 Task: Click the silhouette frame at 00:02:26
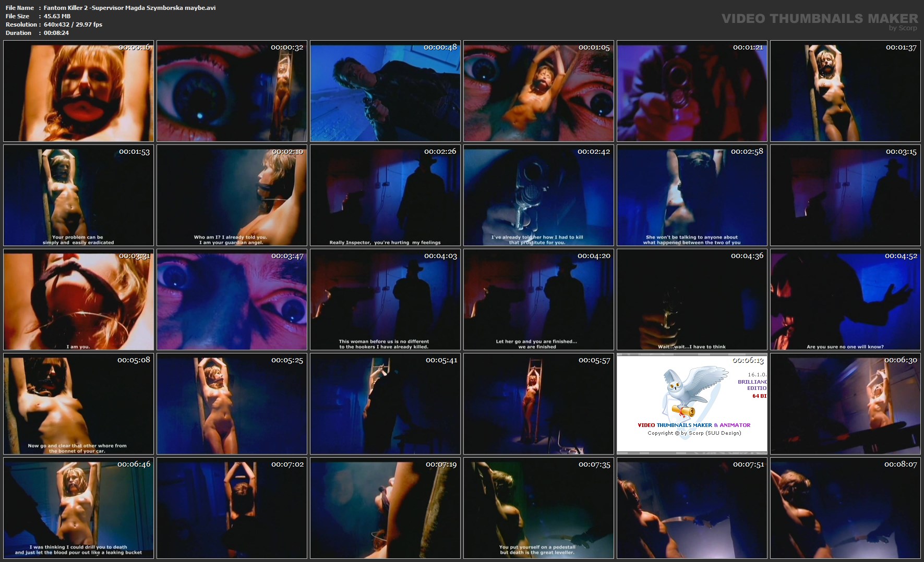click(386, 196)
